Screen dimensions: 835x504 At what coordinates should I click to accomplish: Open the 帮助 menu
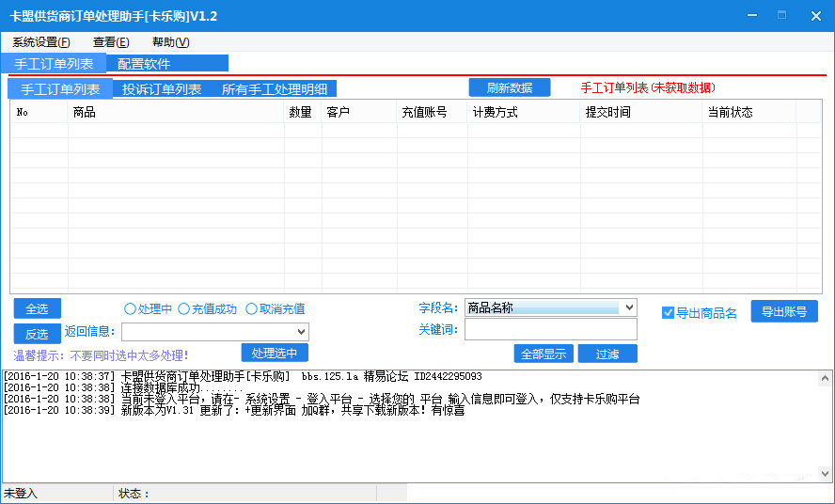point(170,42)
